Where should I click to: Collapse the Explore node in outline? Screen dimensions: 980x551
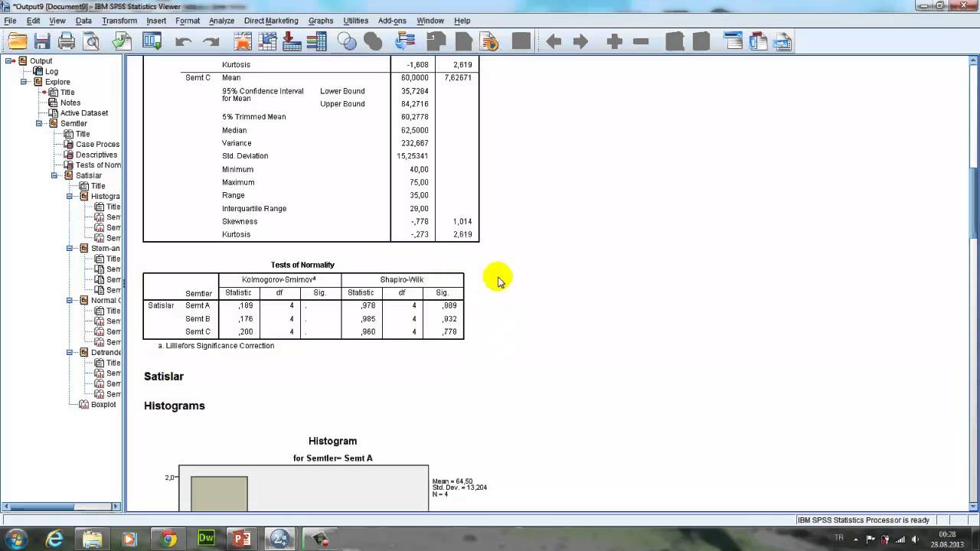pos(24,82)
